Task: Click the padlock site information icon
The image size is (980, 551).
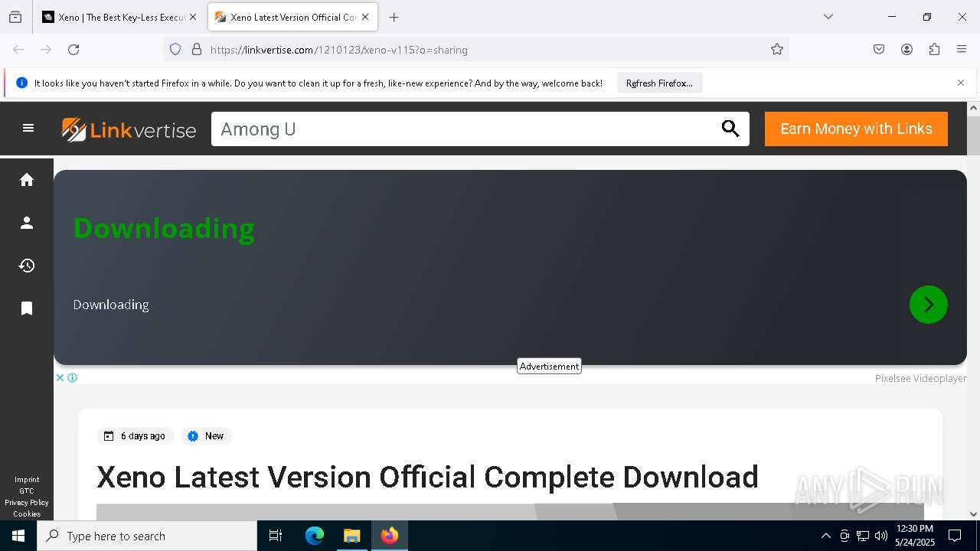Action: pos(197,50)
